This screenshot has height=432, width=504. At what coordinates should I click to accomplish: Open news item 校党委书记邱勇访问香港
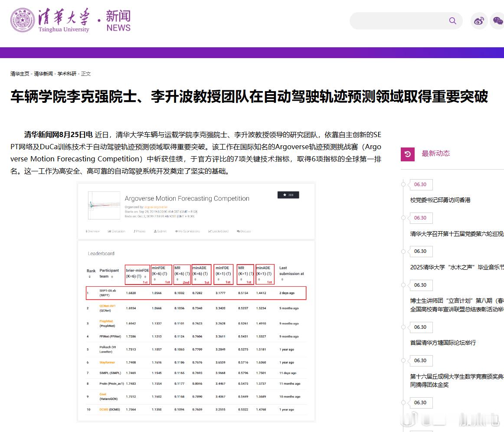[x=440, y=200]
